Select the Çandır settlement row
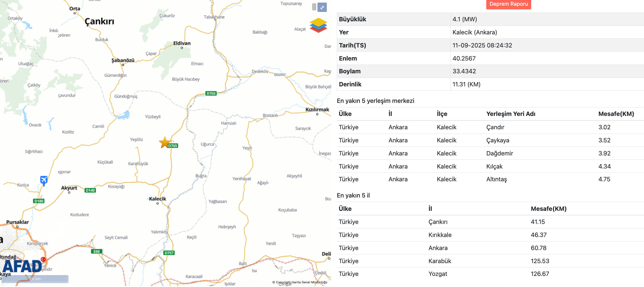The width and height of the screenshot is (644, 287). pos(495,127)
